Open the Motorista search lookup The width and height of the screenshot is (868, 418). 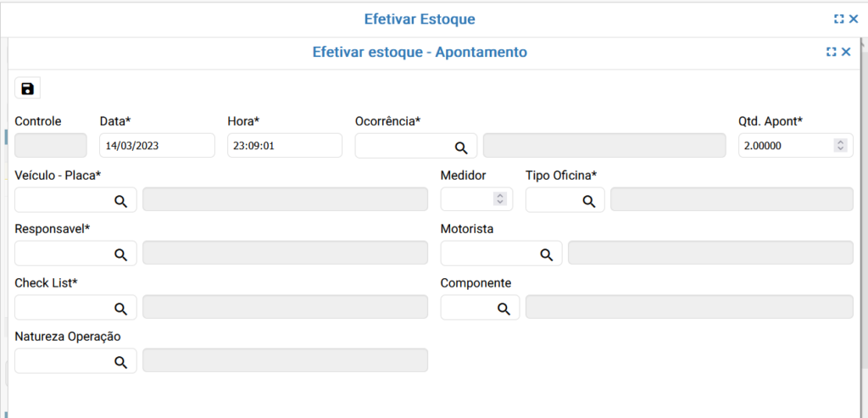[546, 254]
